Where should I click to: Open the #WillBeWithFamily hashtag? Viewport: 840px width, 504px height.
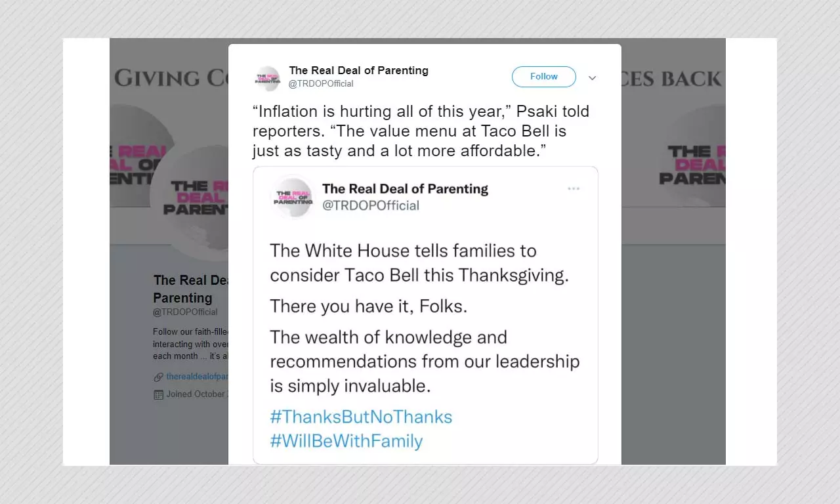tap(346, 440)
